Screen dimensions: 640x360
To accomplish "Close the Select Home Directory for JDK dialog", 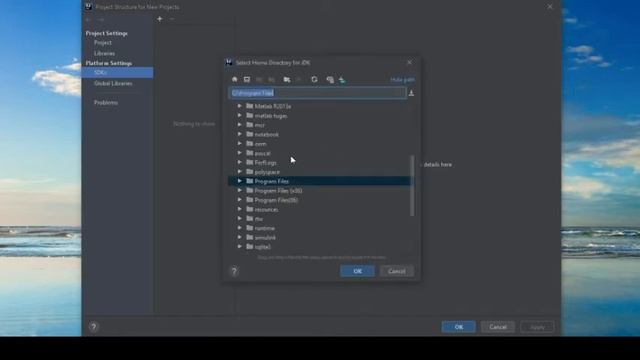I will [x=409, y=62].
